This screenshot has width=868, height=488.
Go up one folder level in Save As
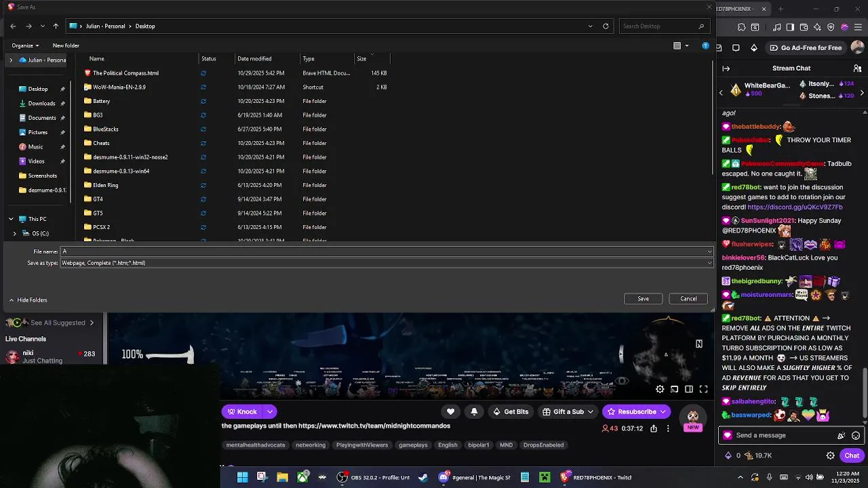(x=56, y=26)
